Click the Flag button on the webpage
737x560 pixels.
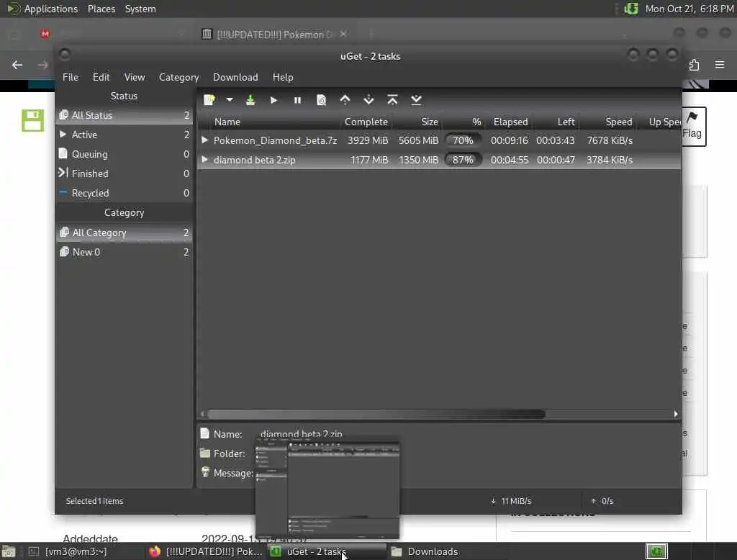click(x=694, y=126)
